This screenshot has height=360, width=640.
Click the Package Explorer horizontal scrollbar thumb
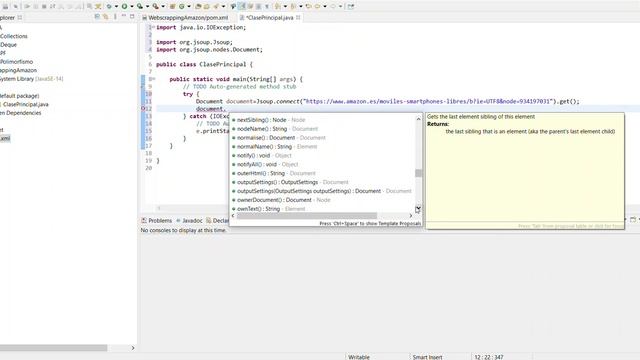click(53, 348)
